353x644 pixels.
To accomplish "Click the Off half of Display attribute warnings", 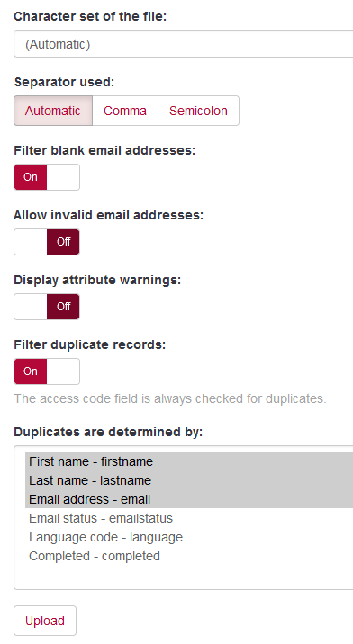I will coord(63,307).
